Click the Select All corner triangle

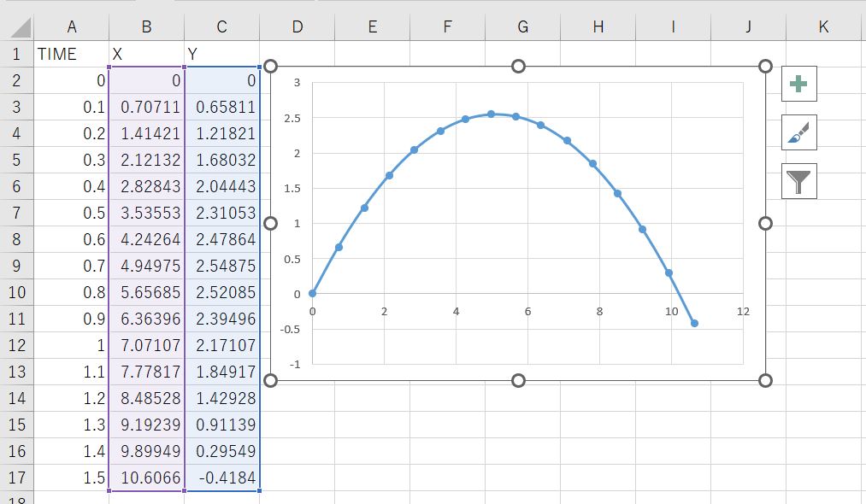17,28
